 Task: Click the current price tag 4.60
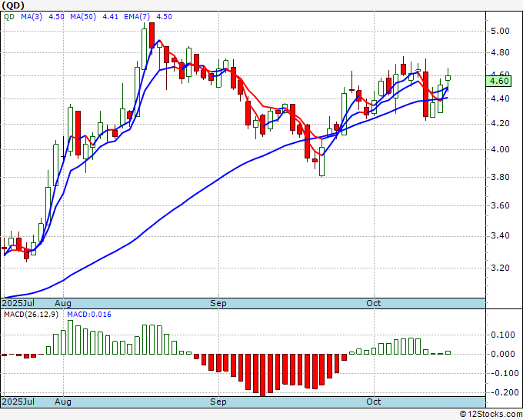tap(498, 81)
